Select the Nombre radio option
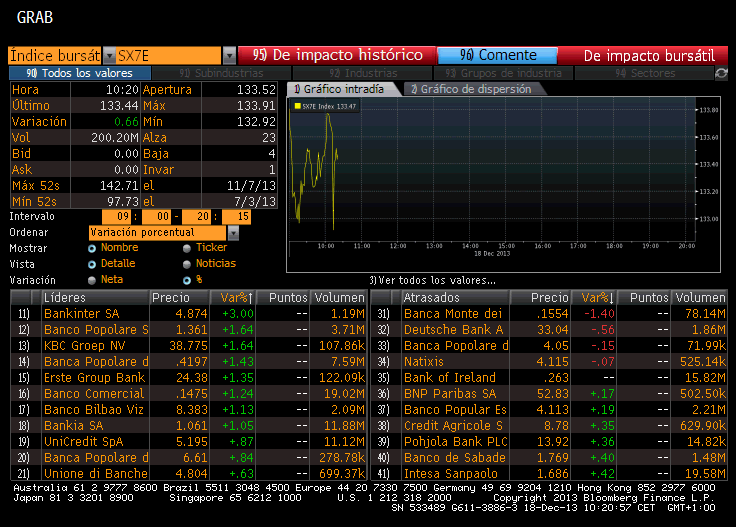Screen dimensions: 736x527 coord(92,248)
